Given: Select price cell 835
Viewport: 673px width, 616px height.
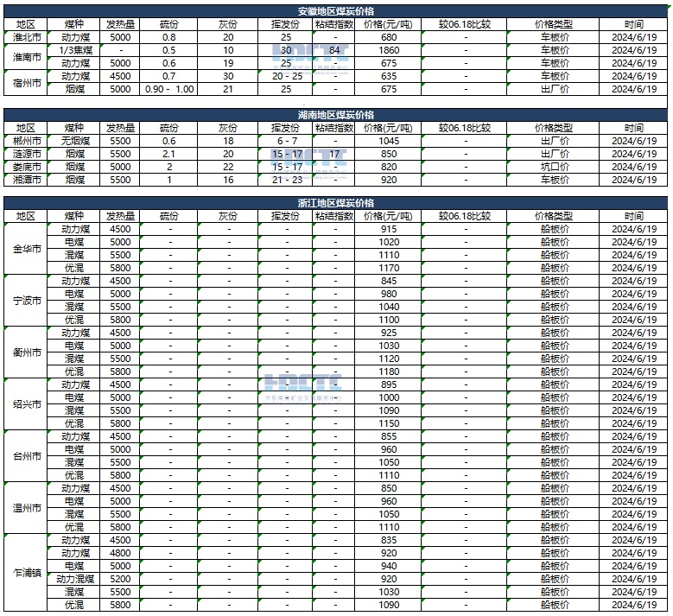Looking at the screenshot, I should click(388, 540).
